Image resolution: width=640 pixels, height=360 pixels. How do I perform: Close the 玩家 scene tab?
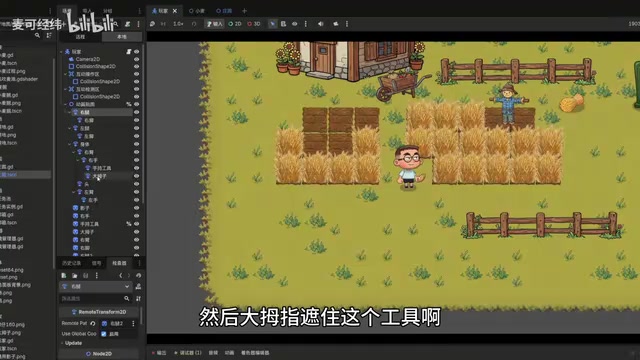click(175, 11)
